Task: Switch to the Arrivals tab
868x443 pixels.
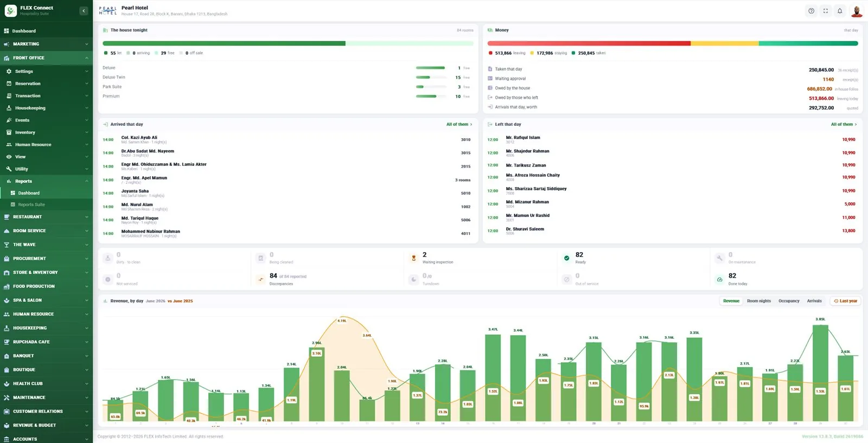Action: point(814,301)
